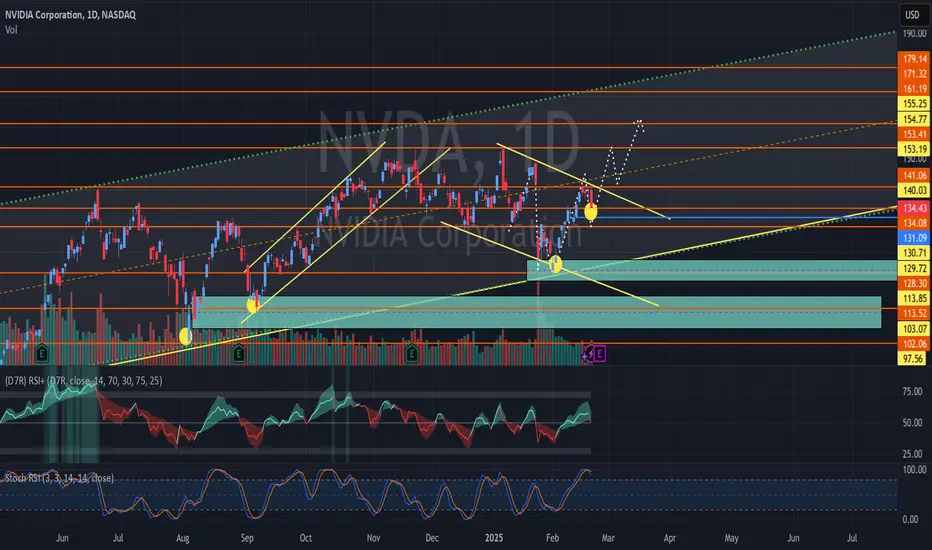Click the May label on time axis
The width and height of the screenshot is (932, 550).
tap(732, 538)
